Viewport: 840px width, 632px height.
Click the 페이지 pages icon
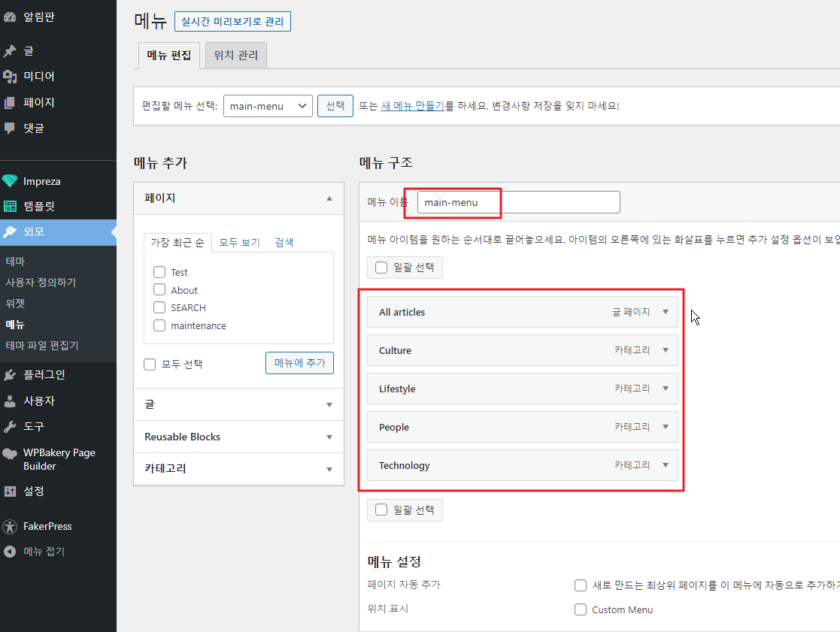[x=10, y=103]
